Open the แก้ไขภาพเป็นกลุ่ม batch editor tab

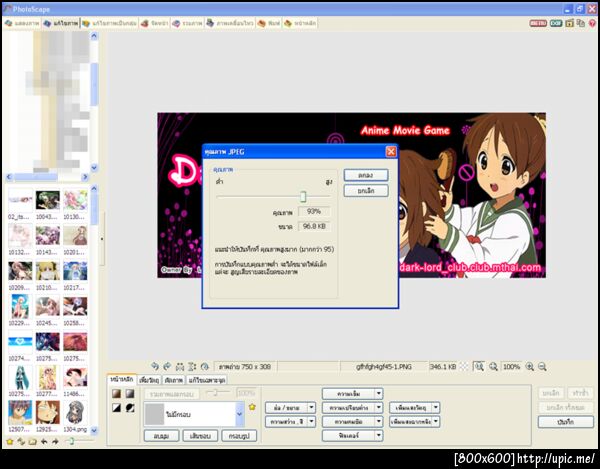point(110,23)
